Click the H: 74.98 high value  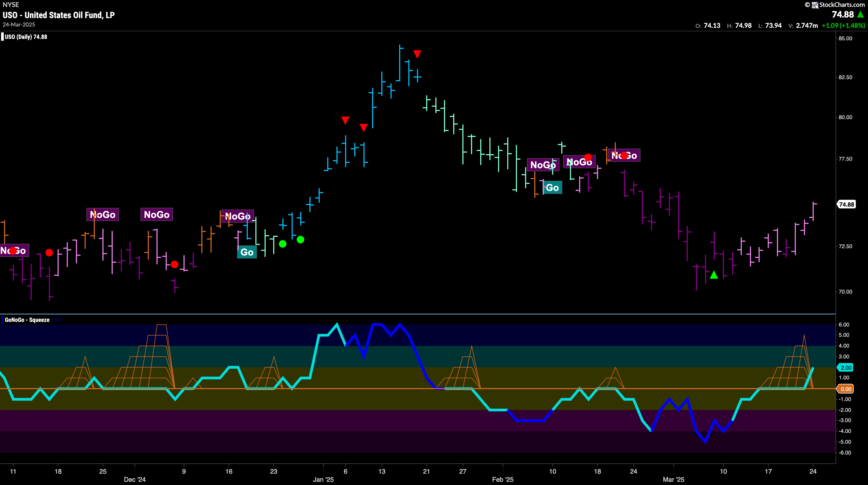point(739,26)
